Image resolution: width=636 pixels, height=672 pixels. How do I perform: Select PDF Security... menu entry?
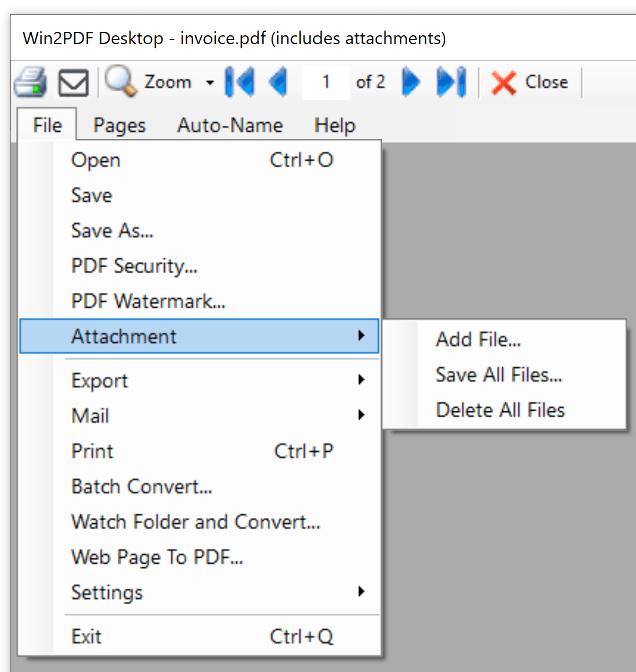pos(200,266)
